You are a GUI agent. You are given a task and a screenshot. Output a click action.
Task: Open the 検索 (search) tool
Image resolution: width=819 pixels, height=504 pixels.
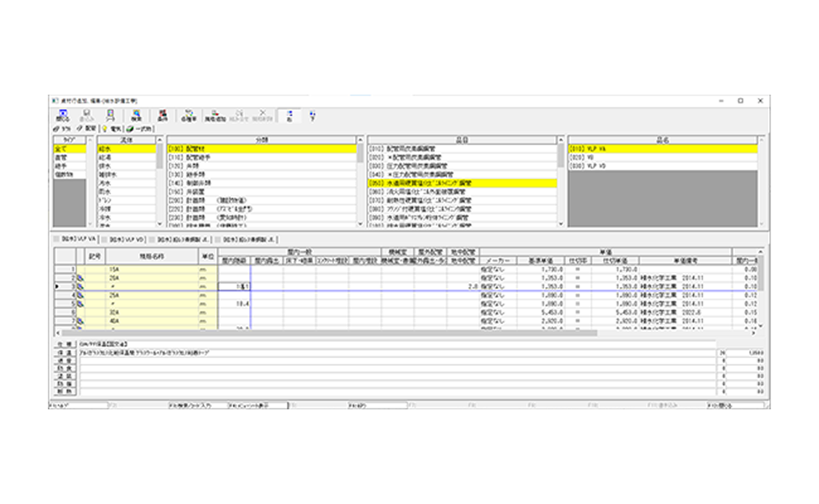pos(136,115)
